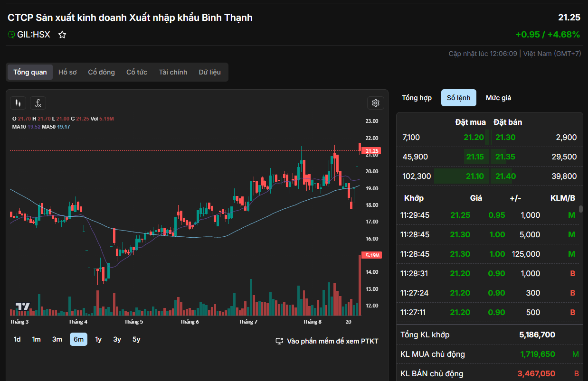This screenshot has width=588, height=381.
Task: Click Vào phần mềm để xem PTKT link
Action: (x=332, y=341)
